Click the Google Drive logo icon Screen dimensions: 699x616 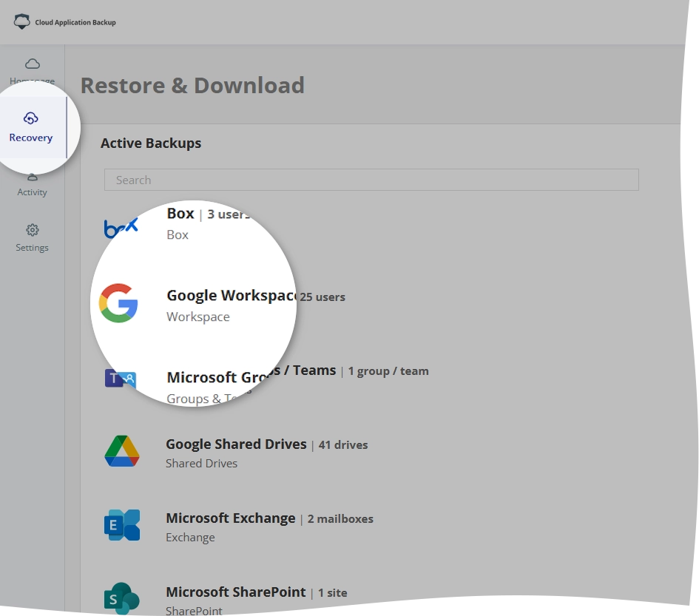click(x=122, y=451)
